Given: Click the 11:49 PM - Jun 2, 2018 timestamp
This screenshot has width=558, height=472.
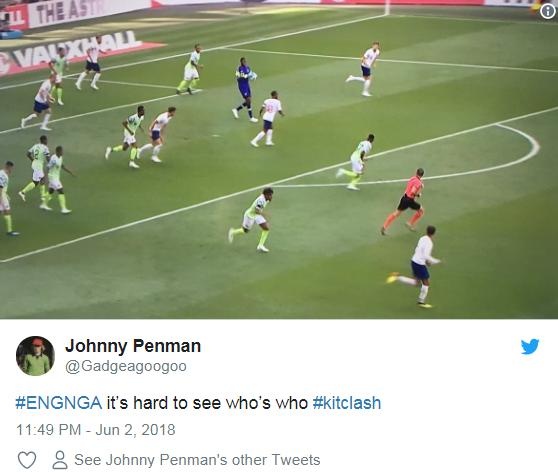Looking at the screenshot, I should (96, 430).
